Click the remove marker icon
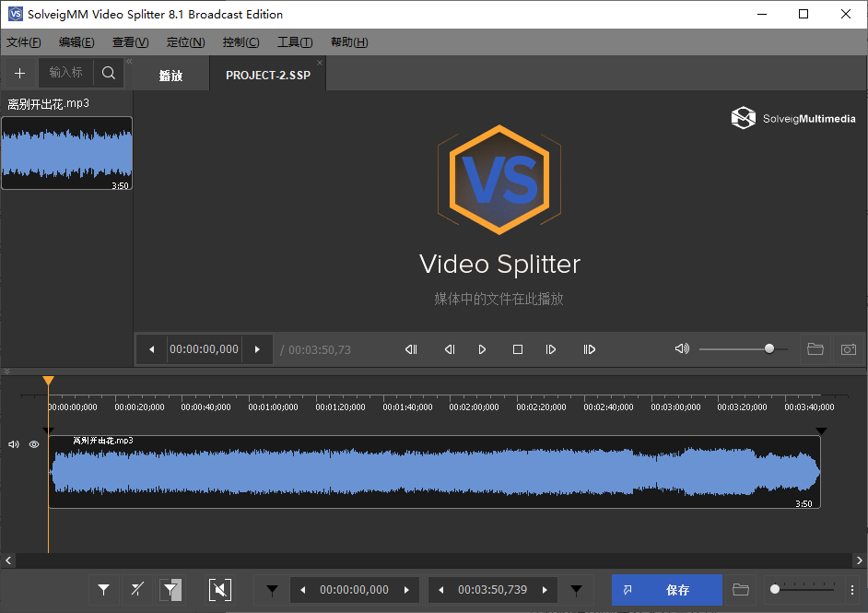 coord(137,590)
